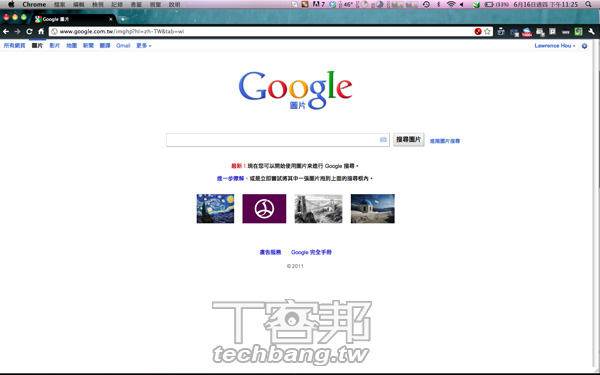Click the 進一步瞭解 link

click(x=230, y=178)
